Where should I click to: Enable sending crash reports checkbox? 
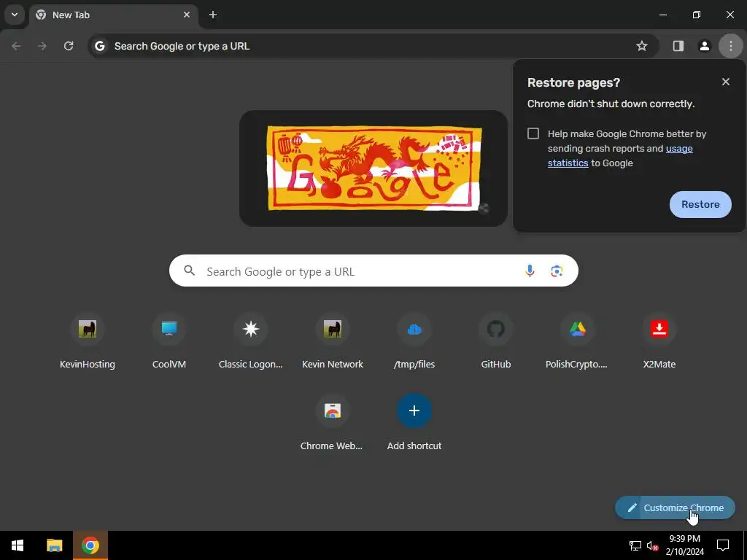click(533, 133)
